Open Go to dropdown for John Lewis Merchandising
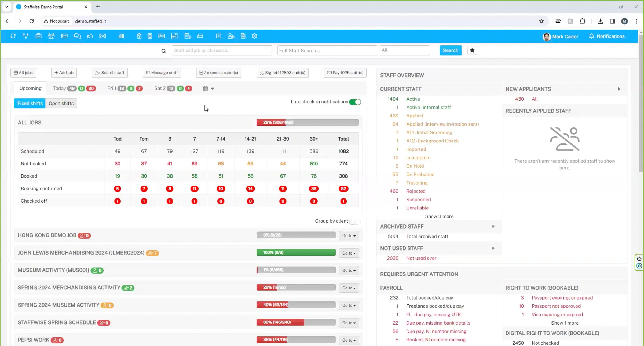This screenshot has width=644, height=346. [x=349, y=253]
